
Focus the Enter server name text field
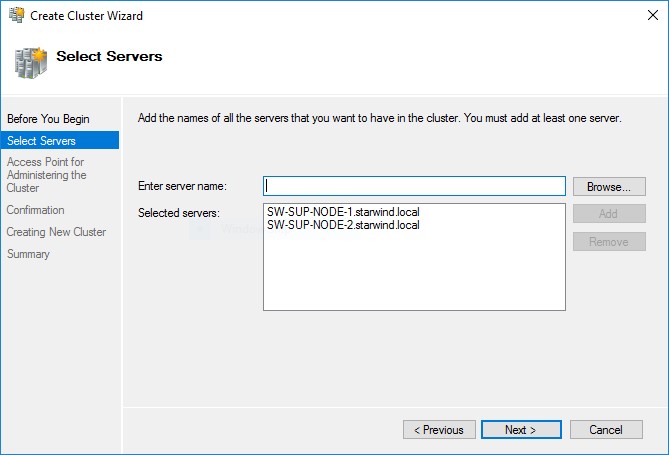[x=414, y=186]
